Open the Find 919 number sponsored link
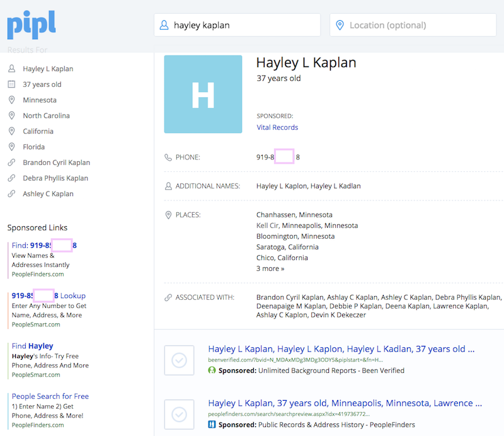Viewport: 504px width, 436px height. point(44,245)
